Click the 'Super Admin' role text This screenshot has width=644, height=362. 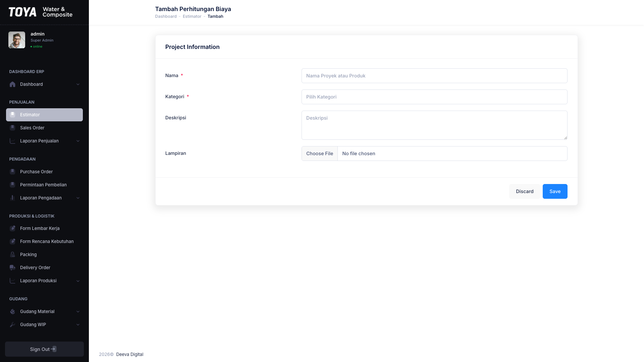click(x=42, y=40)
